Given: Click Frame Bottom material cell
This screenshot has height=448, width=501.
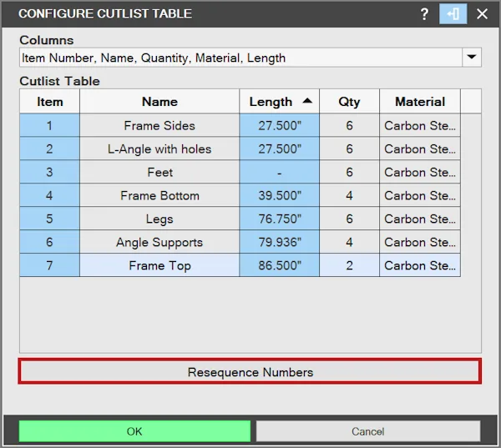Looking at the screenshot, I should (420, 195).
